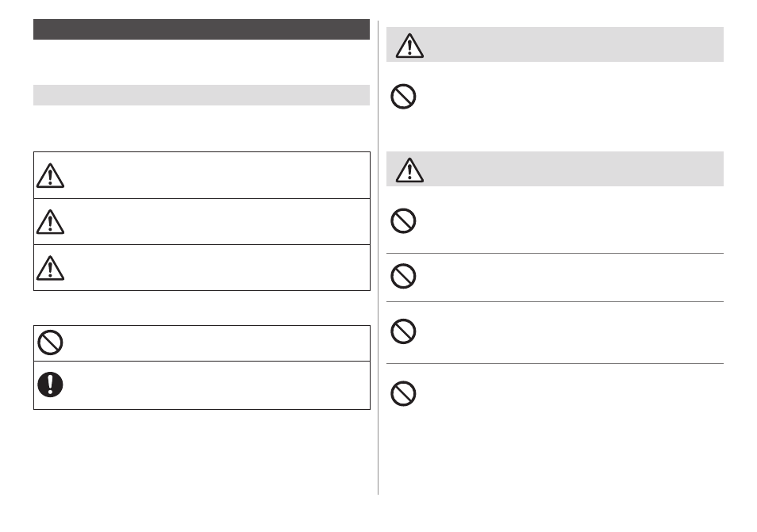The width and height of the screenshot is (757, 532).
Task: Click the prohibition symbol just above the last divider line
Action: (x=403, y=331)
